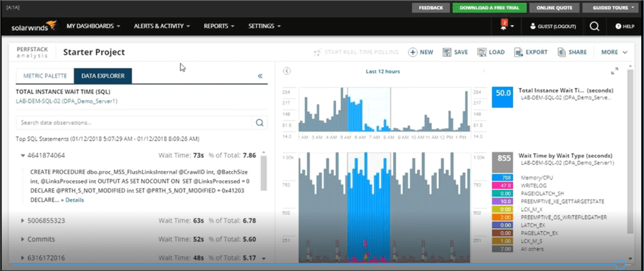Click Start Real-Time Polling

356,52
